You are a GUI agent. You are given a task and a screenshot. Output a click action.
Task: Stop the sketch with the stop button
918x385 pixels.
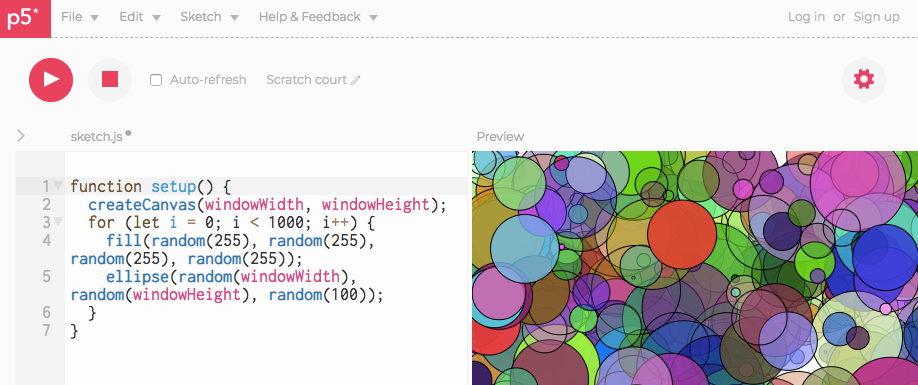[x=110, y=80]
